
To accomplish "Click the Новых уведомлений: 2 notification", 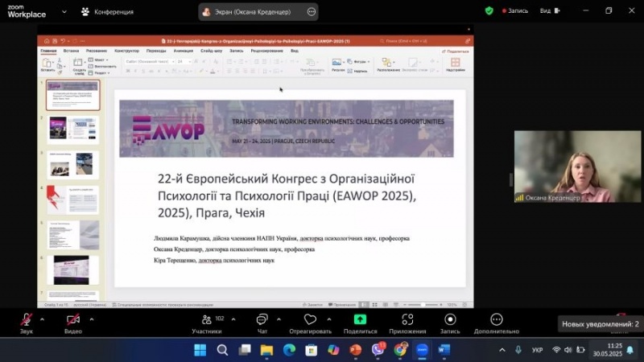I will tap(601, 324).
